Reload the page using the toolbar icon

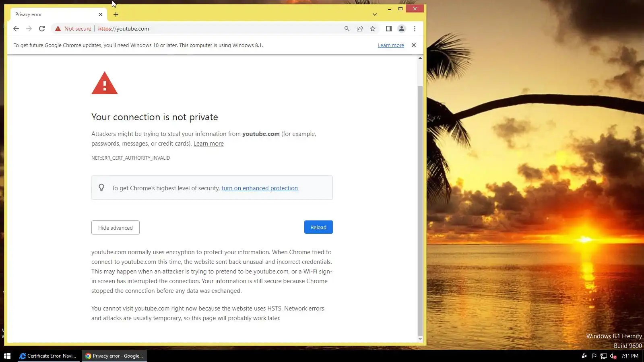pos(42,29)
